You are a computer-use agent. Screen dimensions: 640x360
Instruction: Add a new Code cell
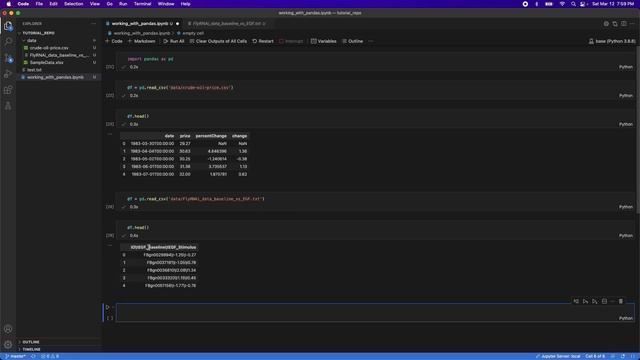click(114, 41)
